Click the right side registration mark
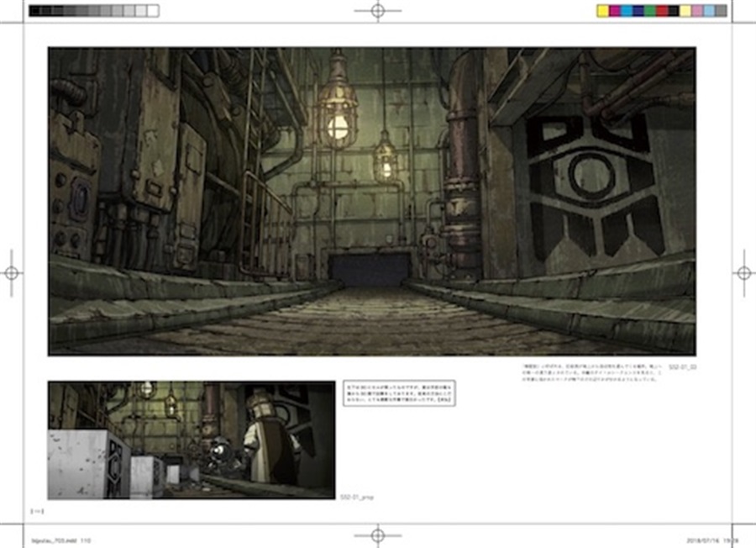 (x=744, y=273)
